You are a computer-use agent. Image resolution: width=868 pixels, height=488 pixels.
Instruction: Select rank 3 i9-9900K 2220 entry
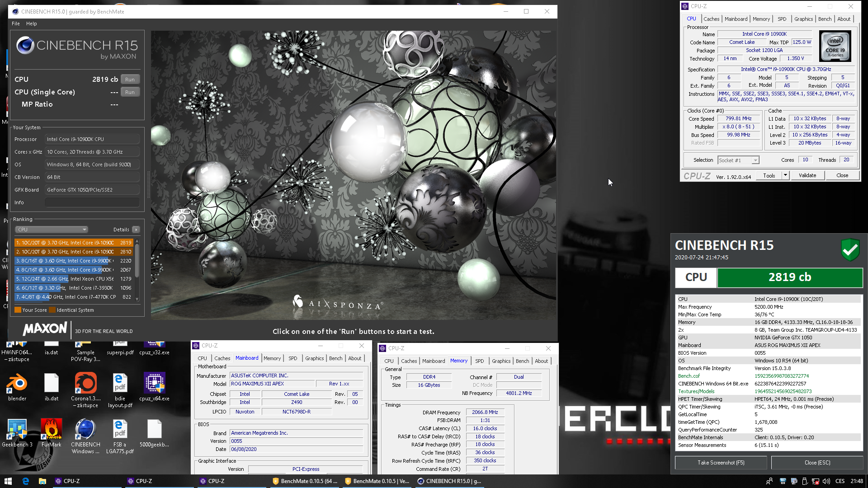tap(74, 261)
